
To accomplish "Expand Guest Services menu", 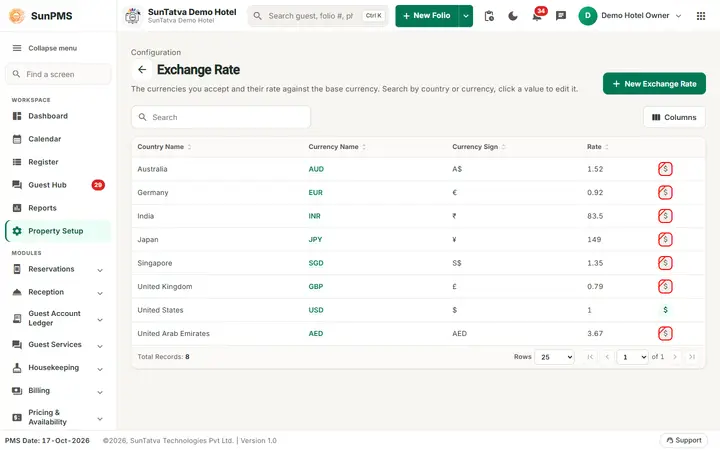I will pos(58,345).
